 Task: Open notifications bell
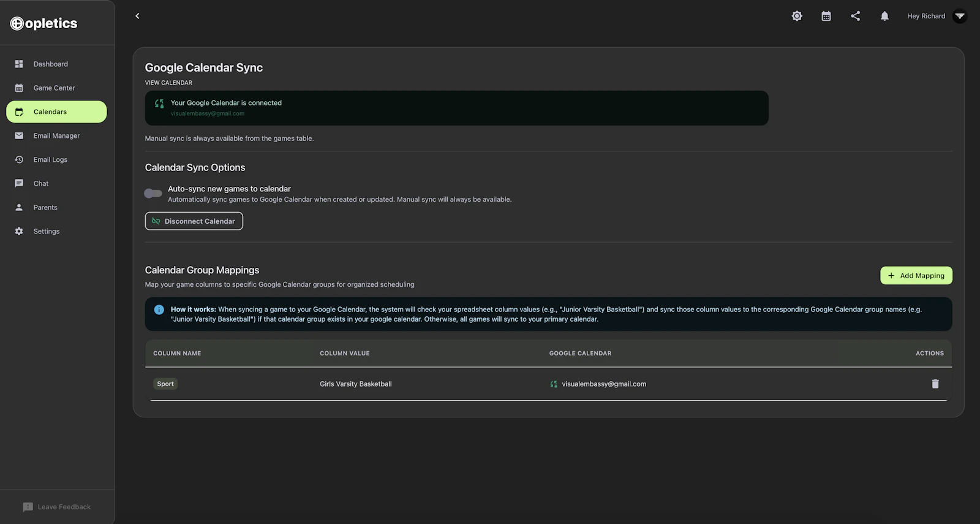coord(884,16)
